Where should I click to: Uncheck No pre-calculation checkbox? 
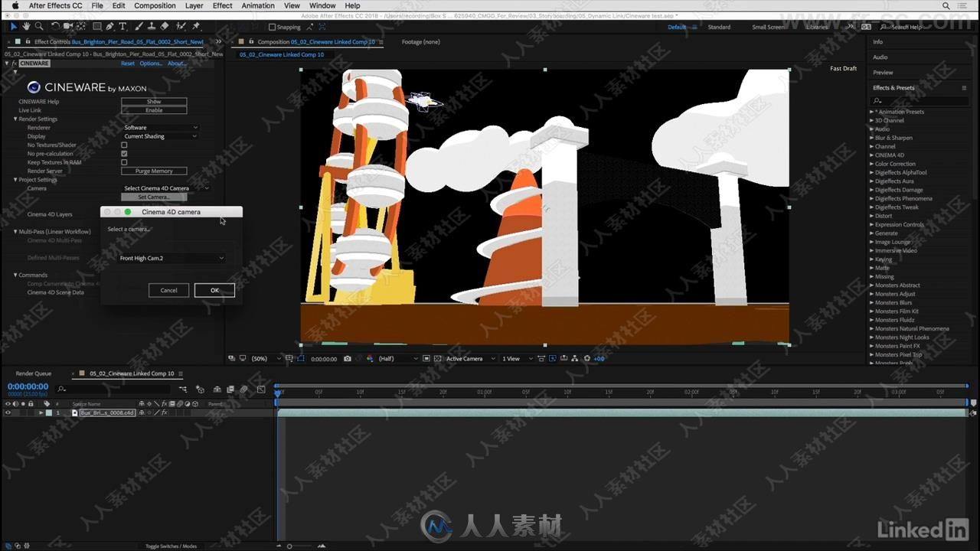click(124, 154)
